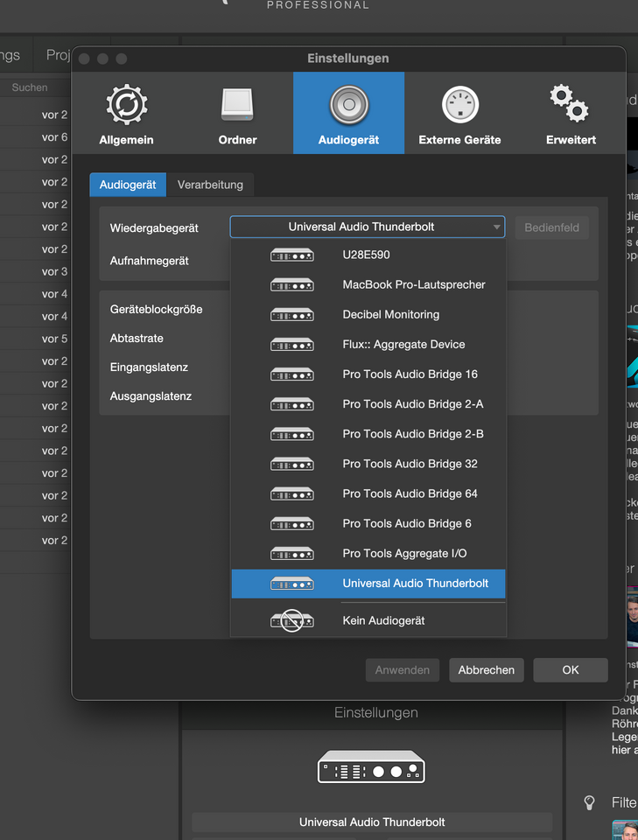The height and width of the screenshot is (840, 638).
Task: Click the Einstellungen dialog title bar
Action: [348, 59]
